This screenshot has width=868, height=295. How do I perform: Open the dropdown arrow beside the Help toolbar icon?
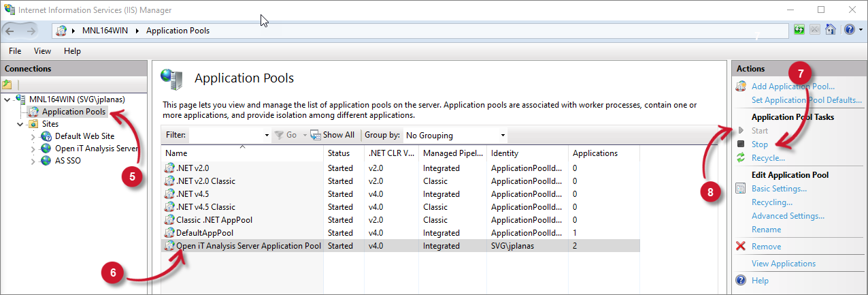point(861,30)
